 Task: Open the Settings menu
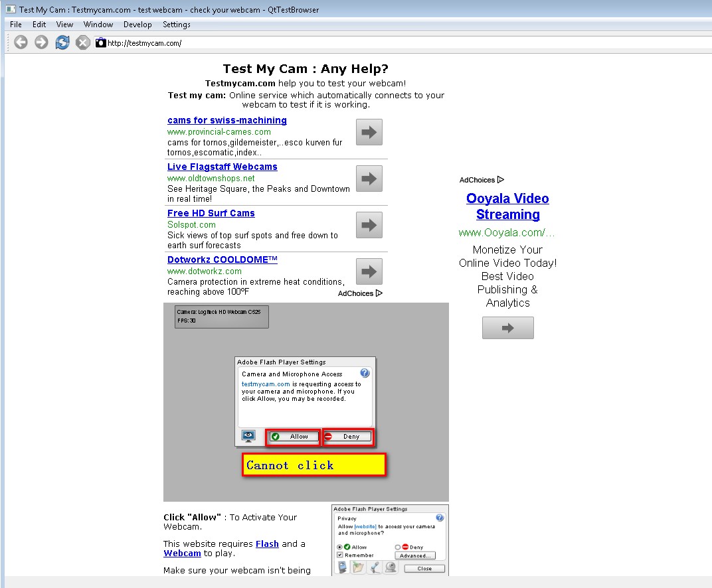coord(177,25)
